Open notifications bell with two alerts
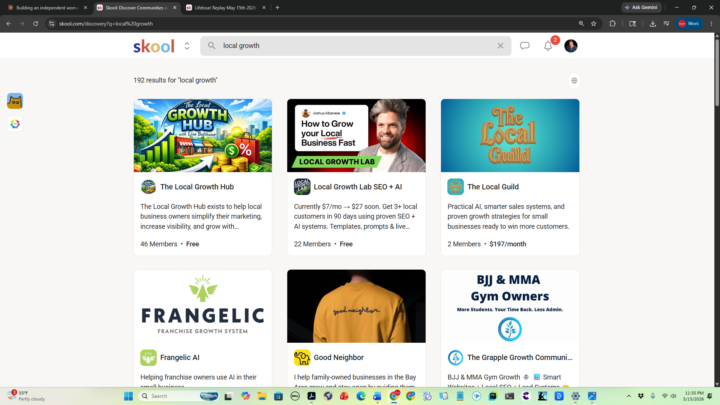The image size is (720, 405). (548, 46)
